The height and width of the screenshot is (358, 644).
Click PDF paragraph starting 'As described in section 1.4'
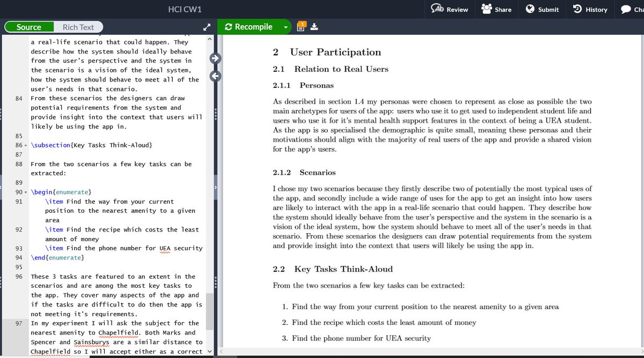[x=432, y=125]
